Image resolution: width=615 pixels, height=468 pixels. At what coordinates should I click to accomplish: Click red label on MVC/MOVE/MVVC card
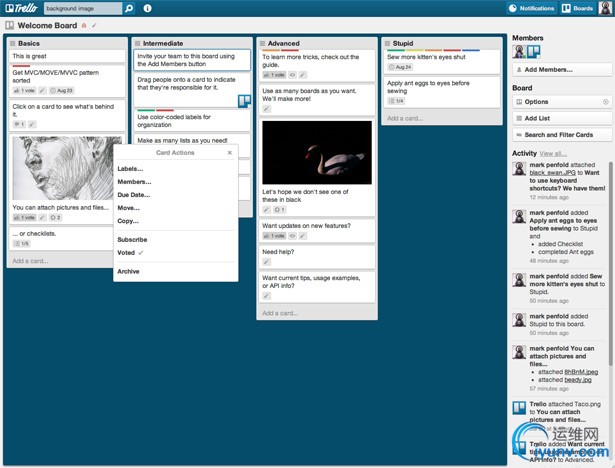point(21,66)
